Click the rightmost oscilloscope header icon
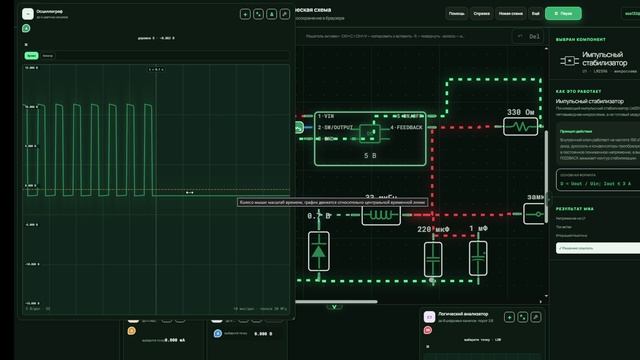Viewport: 640px width, 360px height. tap(285, 14)
